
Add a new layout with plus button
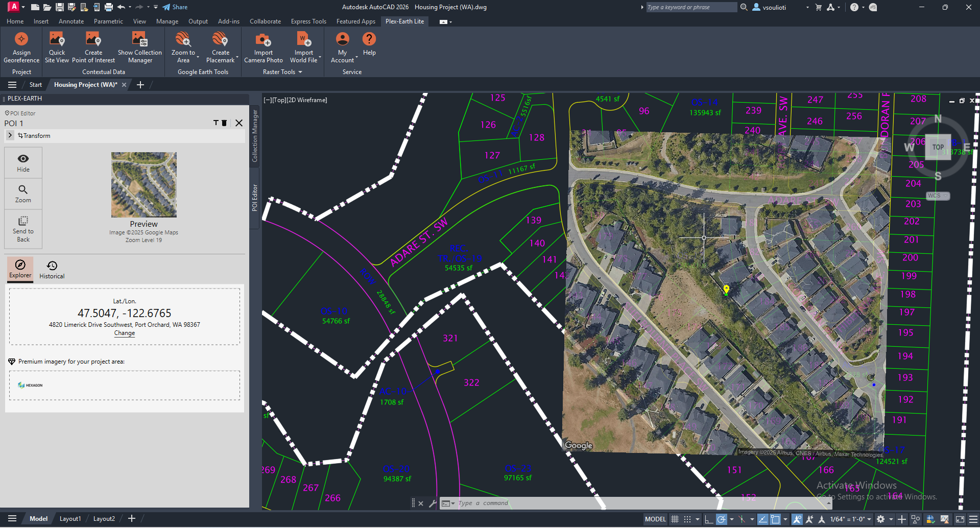click(132, 519)
